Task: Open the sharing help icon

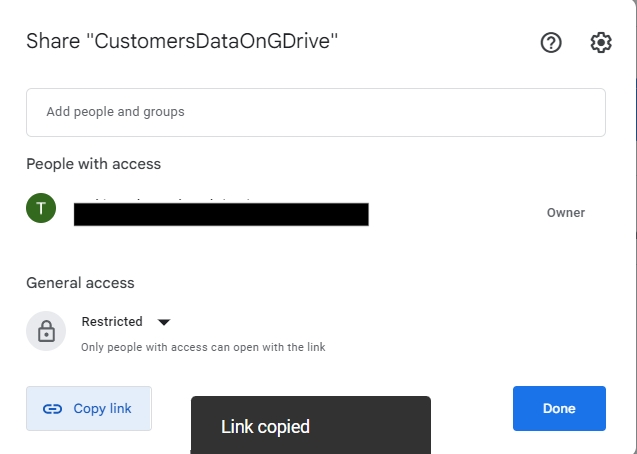Action: (x=551, y=43)
